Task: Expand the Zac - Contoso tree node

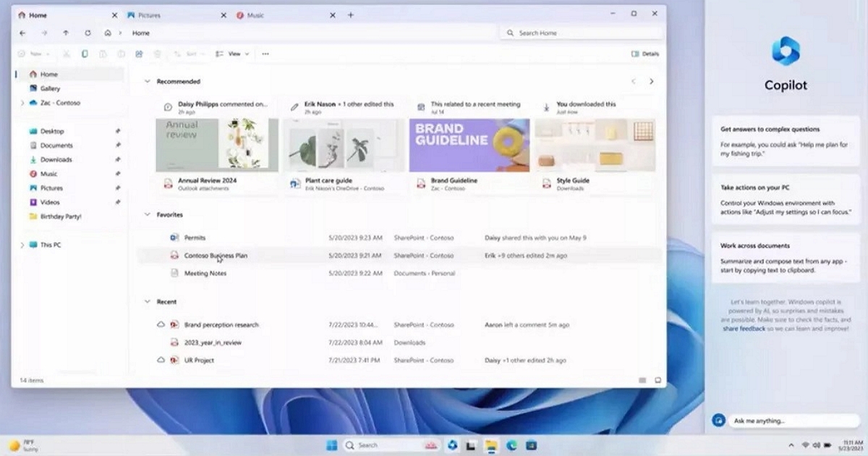Action: tap(22, 103)
